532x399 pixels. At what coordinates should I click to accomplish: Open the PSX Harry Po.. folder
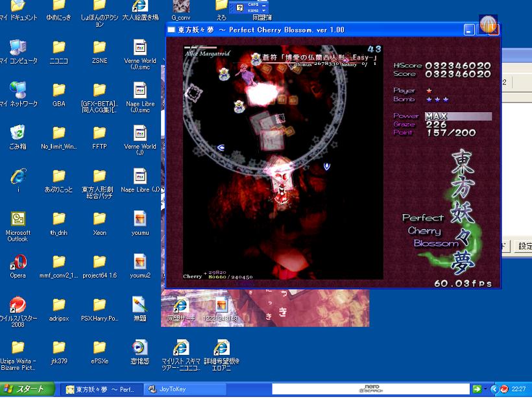(x=99, y=309)
